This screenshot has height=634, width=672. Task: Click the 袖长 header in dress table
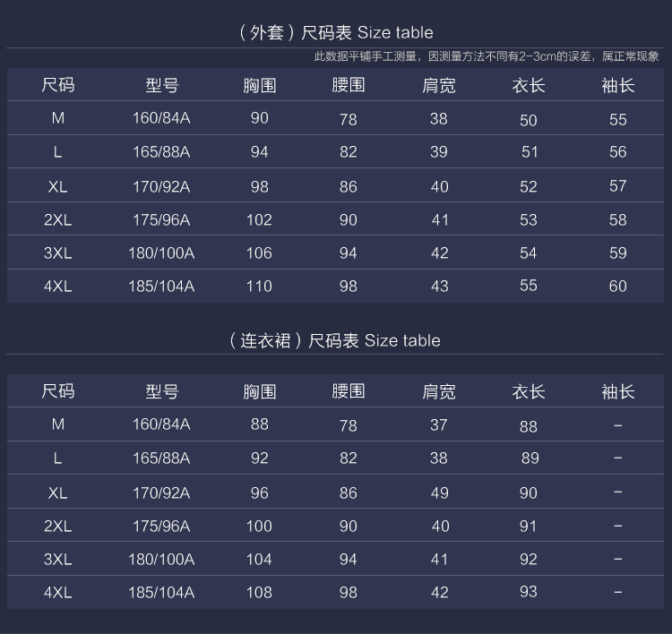click(x=617, y=391)
